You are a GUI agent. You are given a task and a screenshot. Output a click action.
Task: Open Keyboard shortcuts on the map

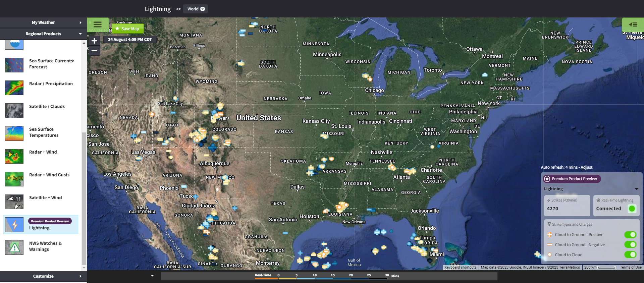[460, 268]
